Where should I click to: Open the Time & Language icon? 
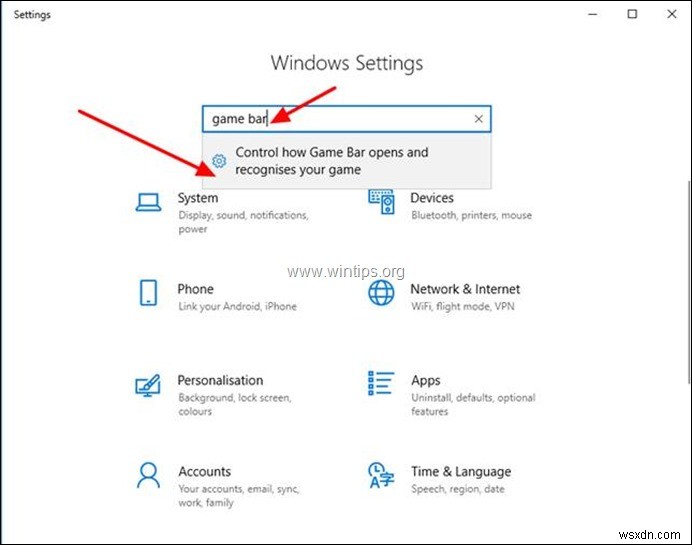tap(381, 475)
